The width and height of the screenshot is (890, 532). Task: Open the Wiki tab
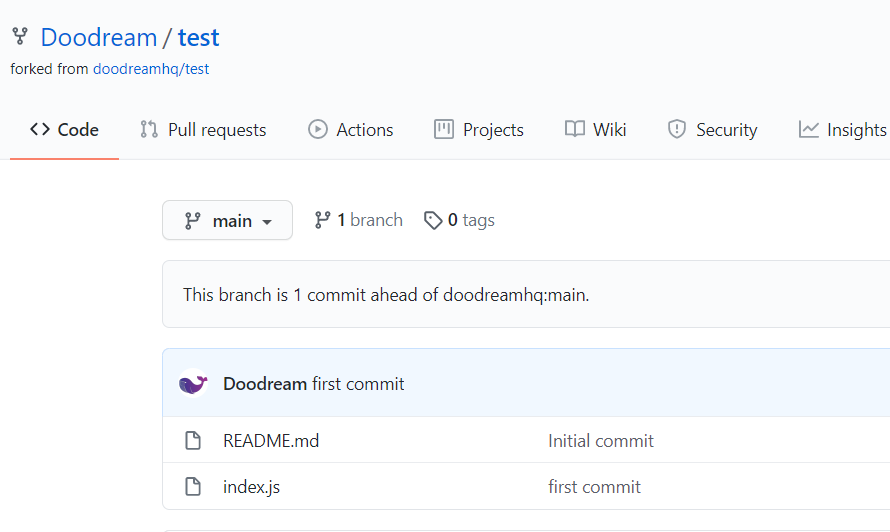595,130
